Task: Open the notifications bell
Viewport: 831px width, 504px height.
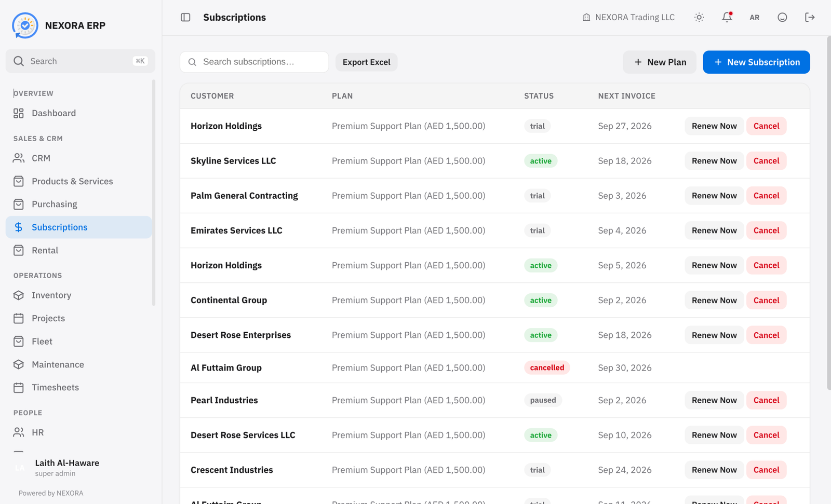Action: coord(727,17)
